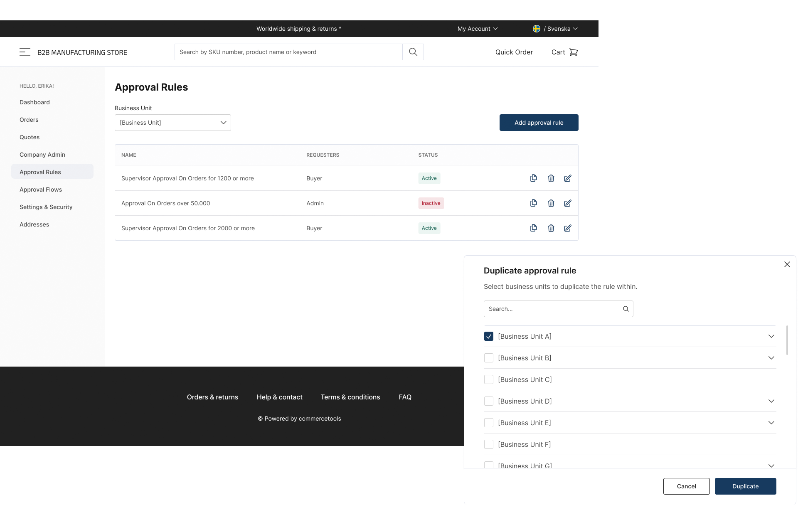Click the Add approval rule button
This screenshot has height=532, width=798.
pyautogui.click(x=539, y=123)
